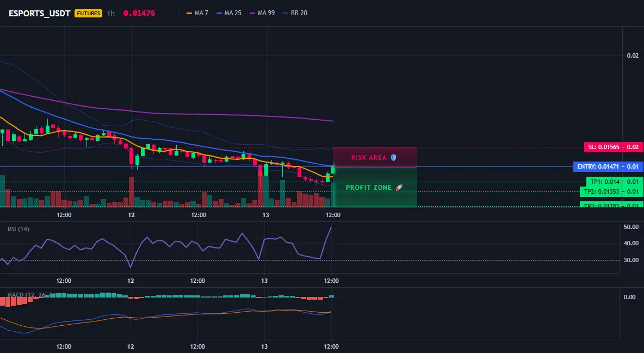Click the SL: 0.01565 price label

(603, 147)
